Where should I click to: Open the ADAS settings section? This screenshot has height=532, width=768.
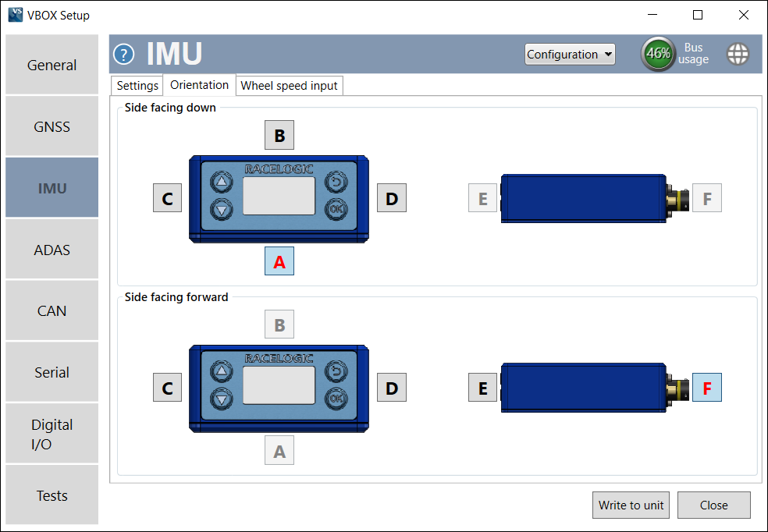coord(52,249)
